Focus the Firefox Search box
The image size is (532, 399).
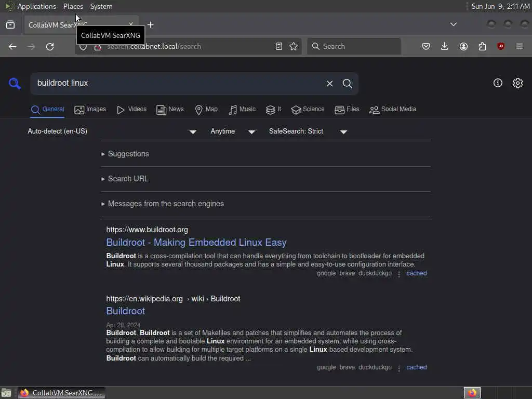pyautogui.click(x=354, y=46)
